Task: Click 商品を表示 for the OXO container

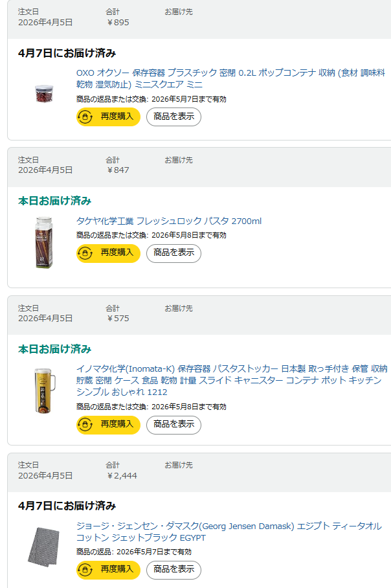Action: [173, 117]
